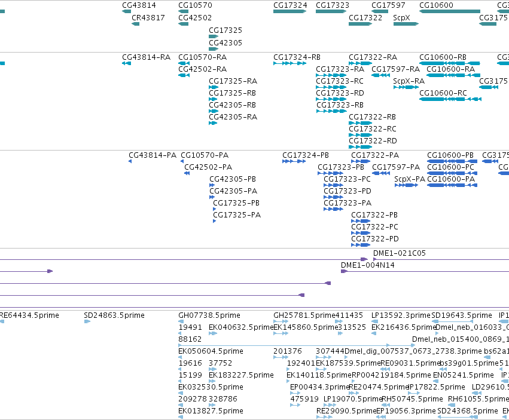Click transcript CG10600-RB label
Screen dimensions: 509x420
443,57
